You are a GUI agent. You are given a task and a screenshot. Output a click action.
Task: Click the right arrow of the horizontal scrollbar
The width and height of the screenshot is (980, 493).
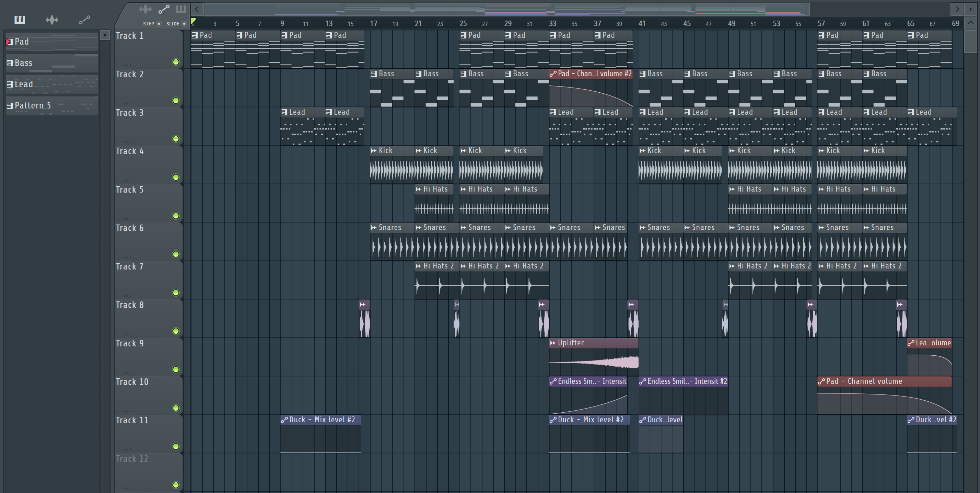pyautogui.click(x=957, y=9)
